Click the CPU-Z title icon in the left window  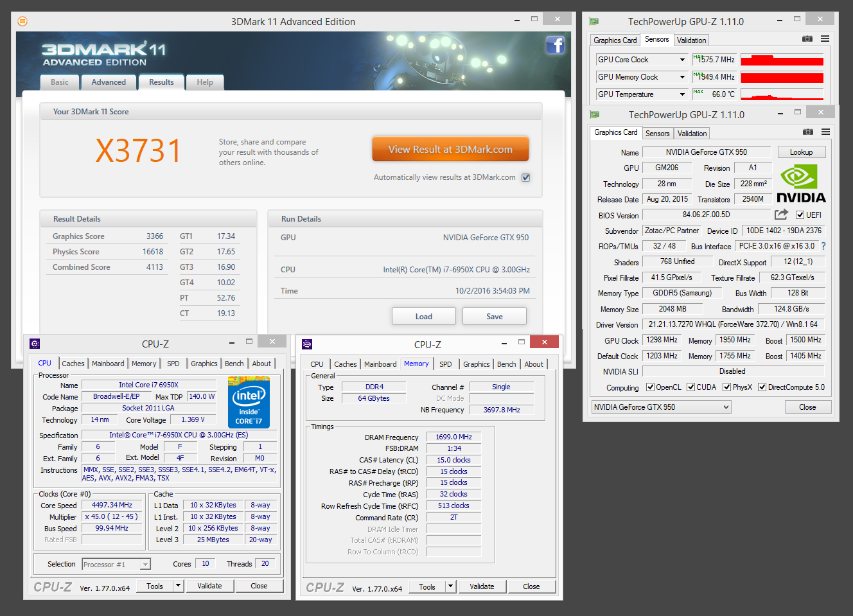35,344
